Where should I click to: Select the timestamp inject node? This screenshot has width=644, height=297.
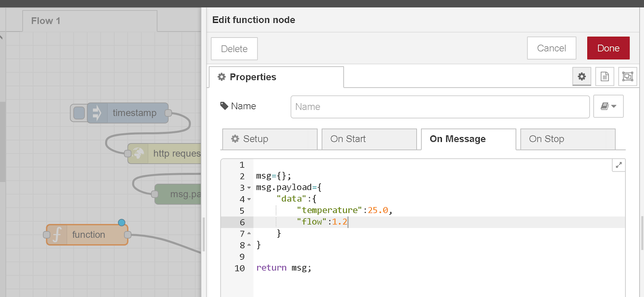coord(128,113)
